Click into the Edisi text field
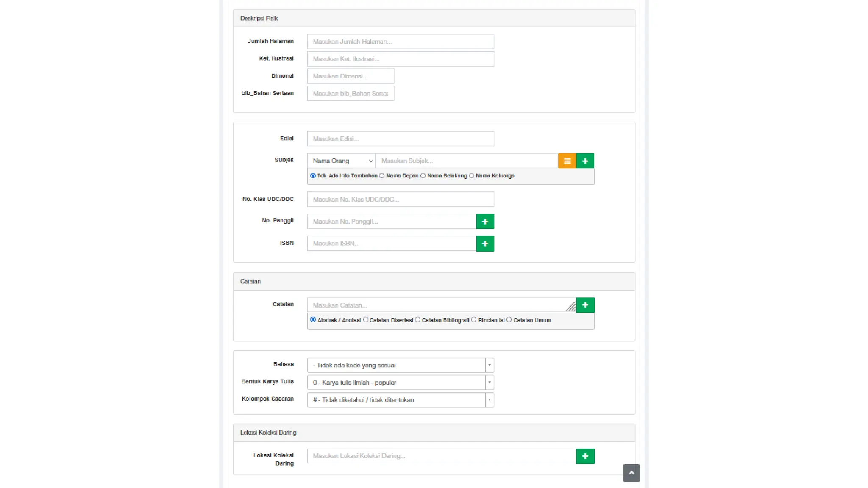 (400, 139)
